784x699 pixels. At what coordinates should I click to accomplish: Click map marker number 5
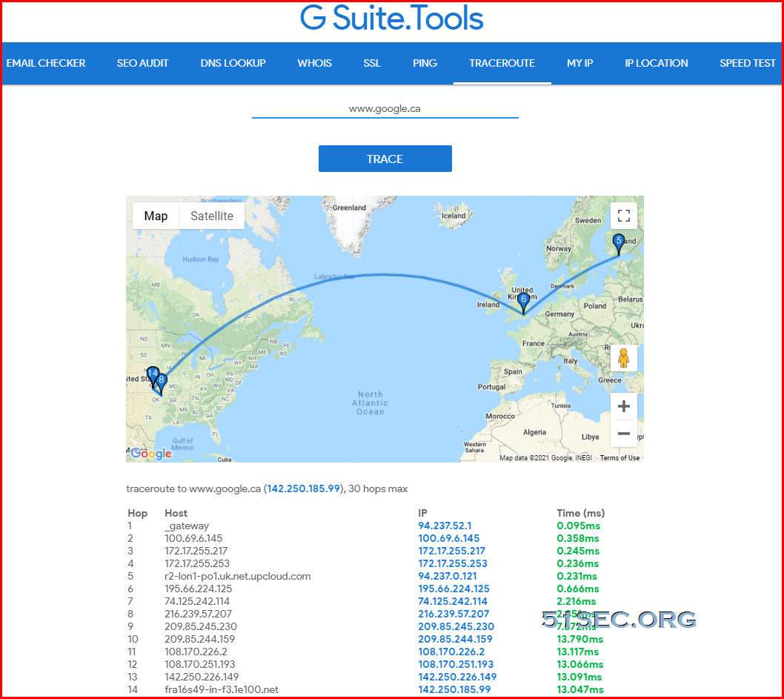[x=619, y=245]
